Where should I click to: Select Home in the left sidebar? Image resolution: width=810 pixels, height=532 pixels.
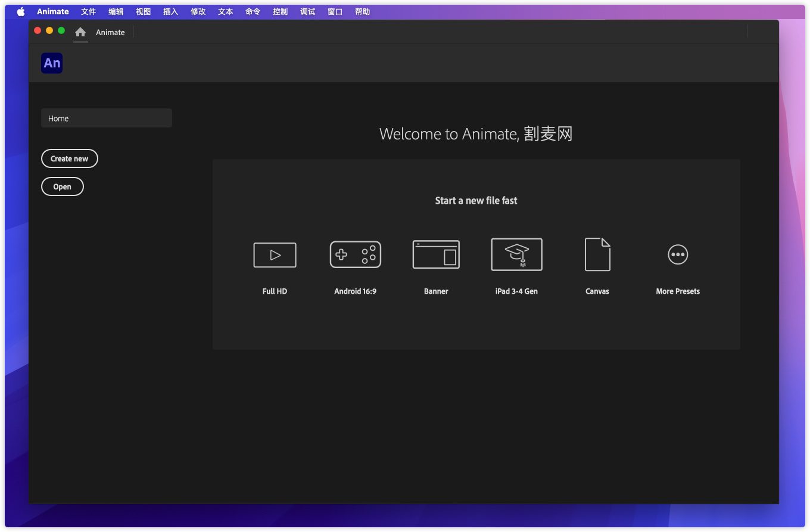pyautogui.click(x=106, y=118)
